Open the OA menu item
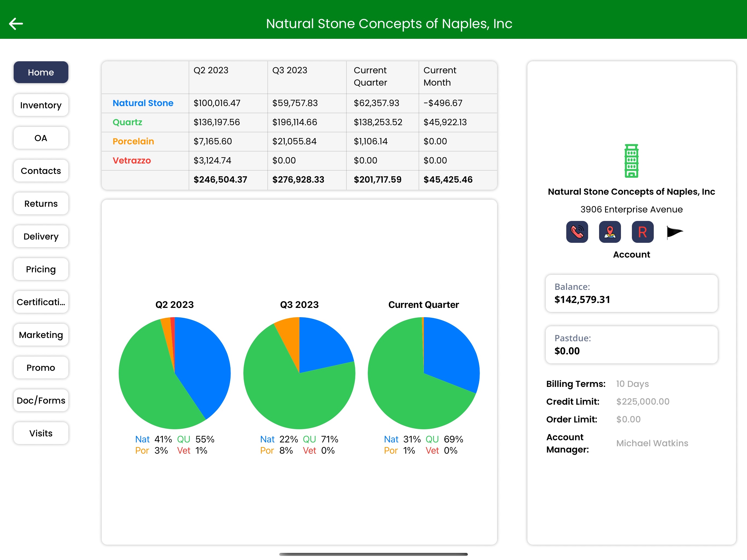The height and width of the screenshot is (560, 747). point(41,138)
